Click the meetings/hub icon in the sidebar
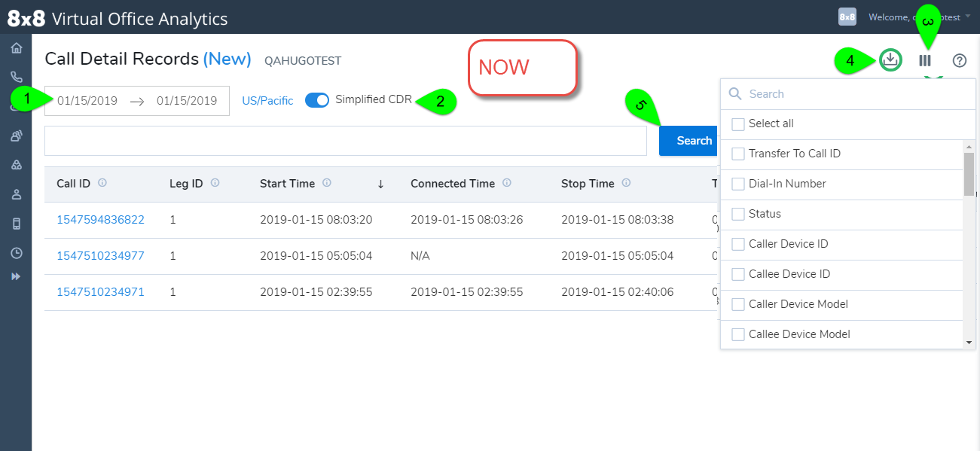Viewport: 980px width, 451px height. tap(15, 164)
